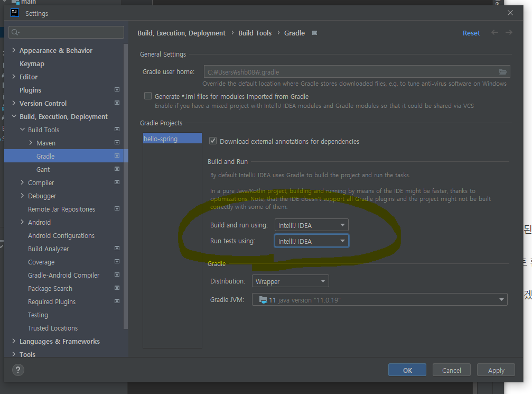Image resolution: width=532 pixels, height=394 pixels.
Task: Open the Build and run using dropdown
Action: tap(312, 225)
